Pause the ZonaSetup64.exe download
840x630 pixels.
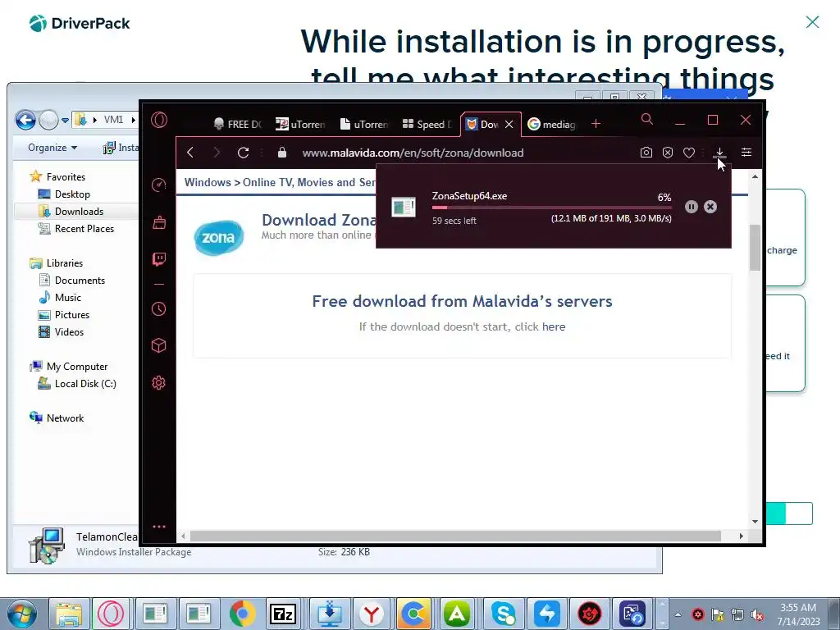tap(691, 207)
